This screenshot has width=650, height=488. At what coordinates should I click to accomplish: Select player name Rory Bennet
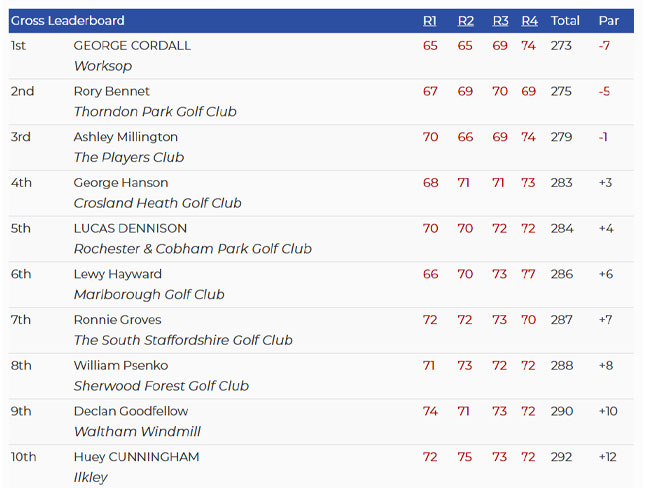(112, 91)
